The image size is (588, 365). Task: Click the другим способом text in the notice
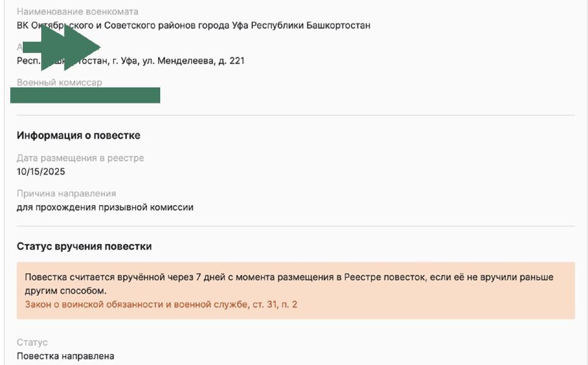tap(65, 291)
